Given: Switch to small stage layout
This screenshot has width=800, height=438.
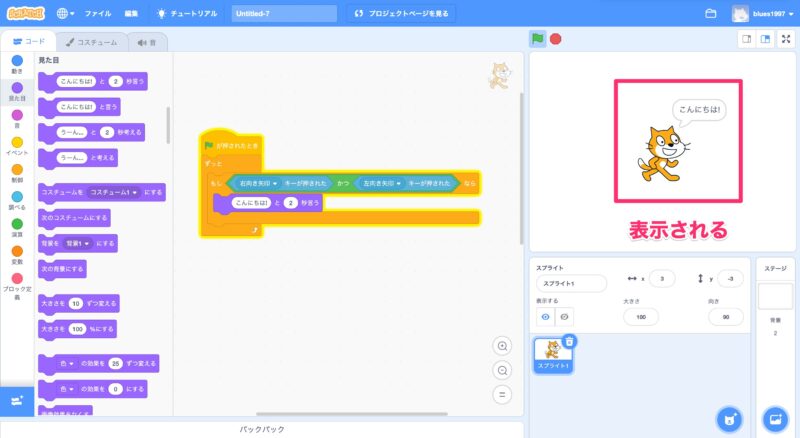Looking at the screenshot, I should [745, 39].
